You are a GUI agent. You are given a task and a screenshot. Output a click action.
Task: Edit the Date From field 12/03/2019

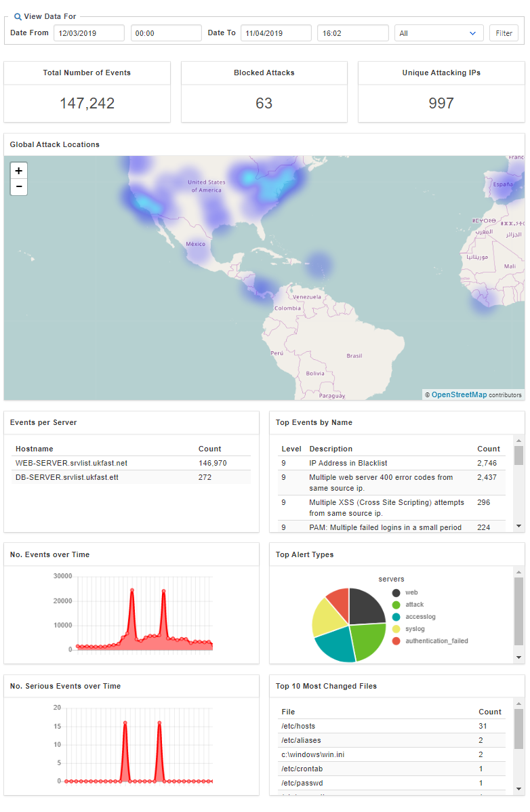(89, 33)
